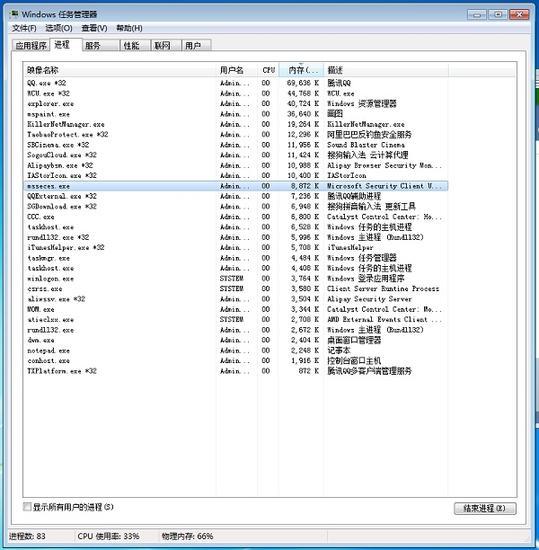Select the QQExternal.exe *32 process
Screen dimensions: 539x550
pos(236,196)
